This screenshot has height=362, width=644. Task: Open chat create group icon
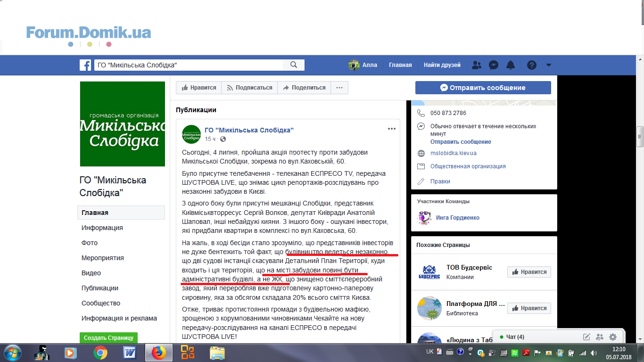pos(600,337)
